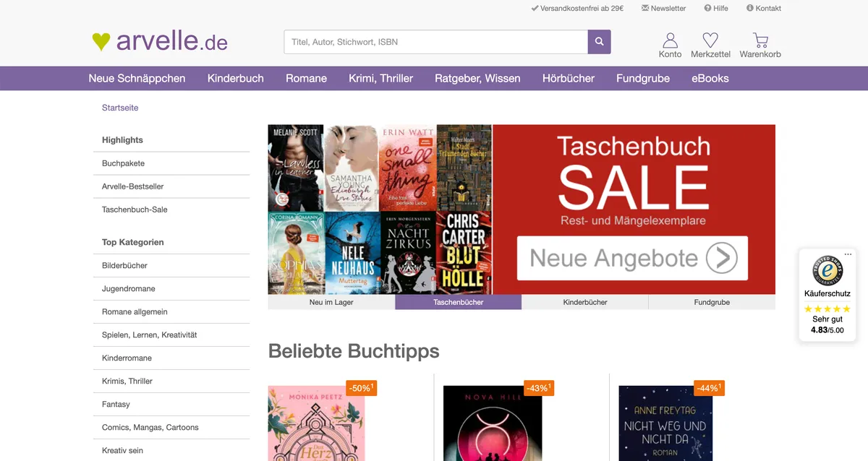The height and width of the screenshot is (461, 868).
Task: Click the search magnifier icon
Action: (x=599, y=41)
